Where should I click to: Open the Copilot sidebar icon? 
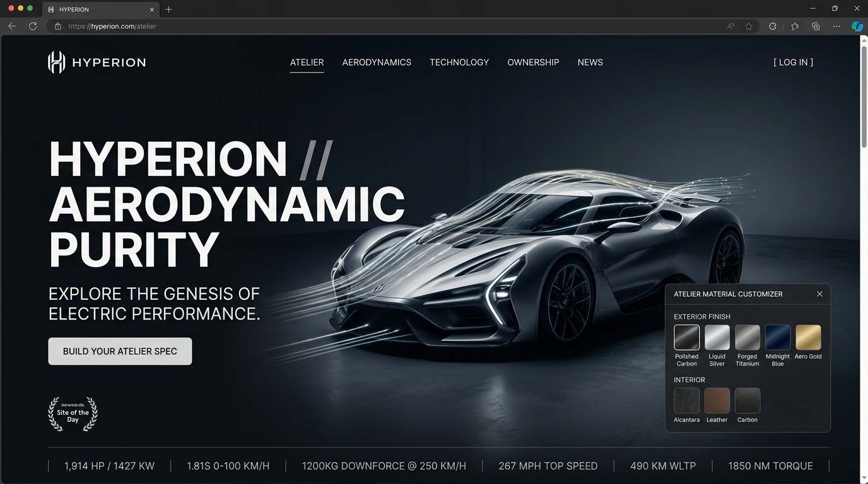[857, 26]
